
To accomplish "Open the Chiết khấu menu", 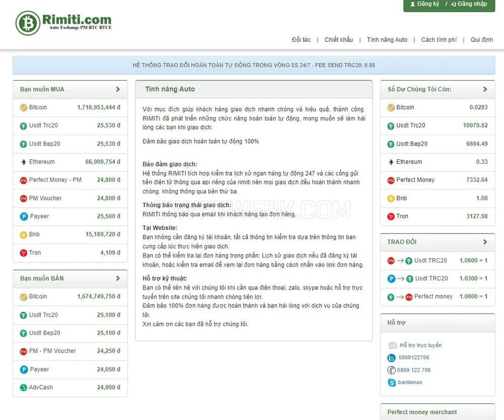I will (x=339, y=40).
